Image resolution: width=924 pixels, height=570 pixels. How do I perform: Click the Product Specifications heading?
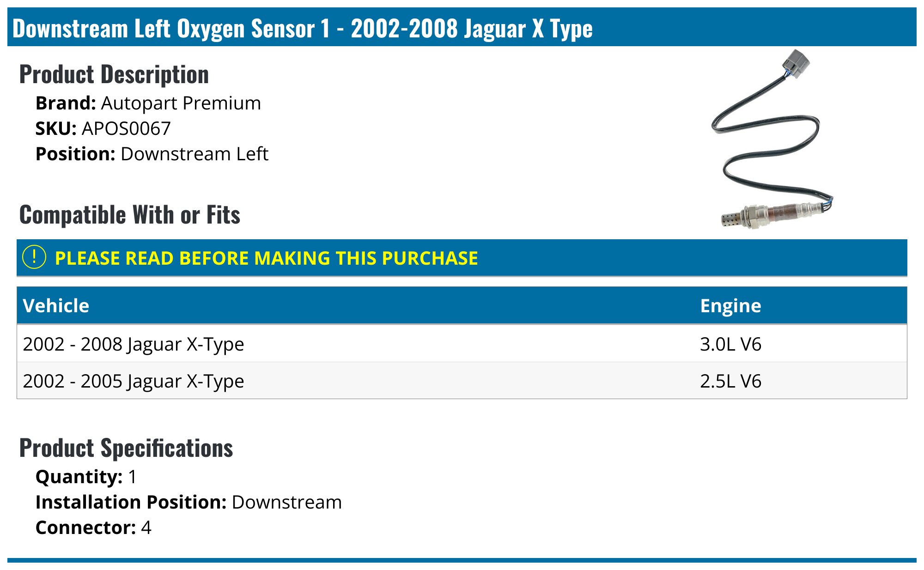tap(126, 448)
